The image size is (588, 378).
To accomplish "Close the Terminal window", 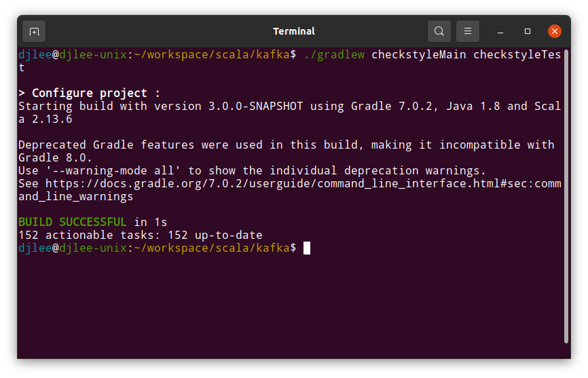I will coord(555,31).
